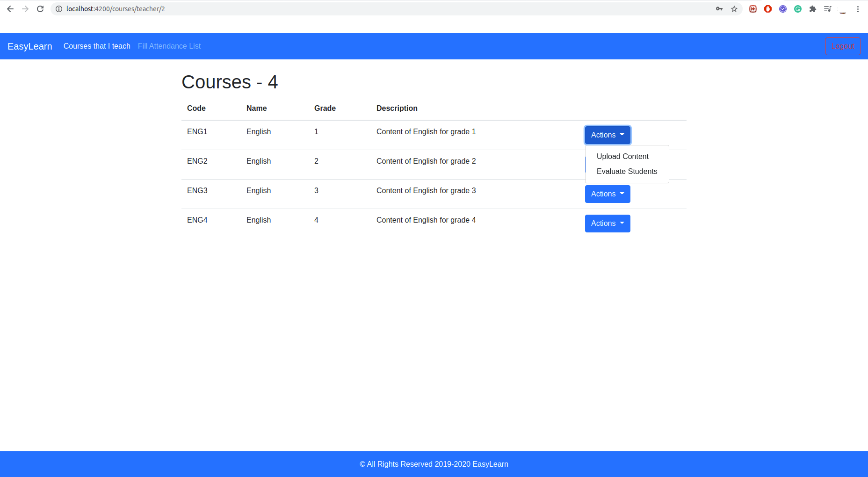
Task: Click the 'Courses - 4' heading
Action: 230,82
